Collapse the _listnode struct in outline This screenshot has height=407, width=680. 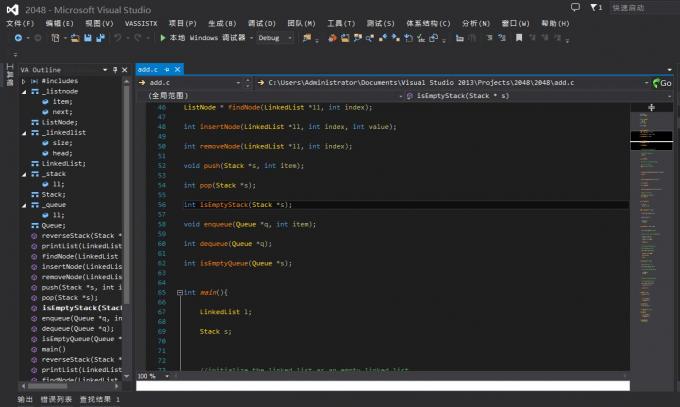pos(23,91)
